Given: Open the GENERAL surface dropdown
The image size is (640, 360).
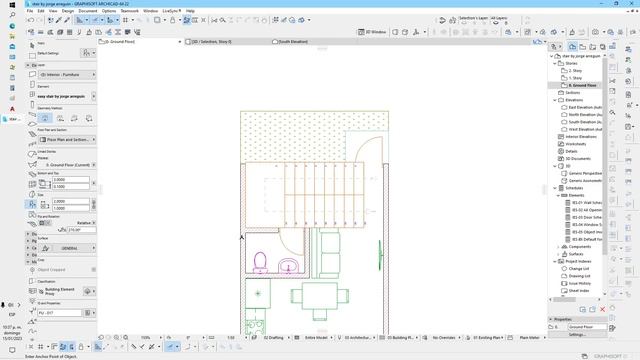Looking at the screenshot, I should pyautogui.click(x=67, y=248).
